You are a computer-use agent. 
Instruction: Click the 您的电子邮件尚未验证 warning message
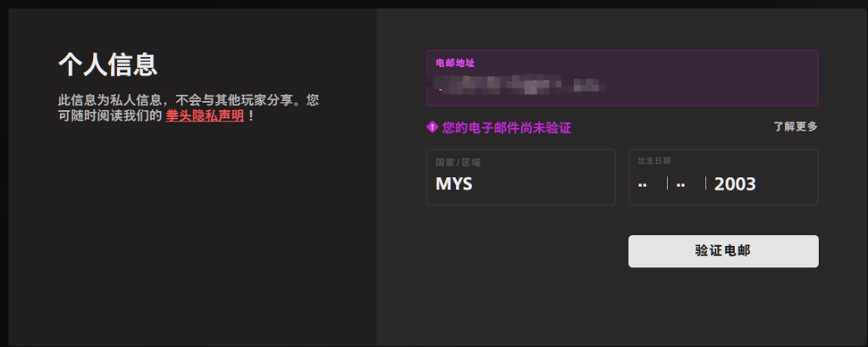[x=507, y=128]
